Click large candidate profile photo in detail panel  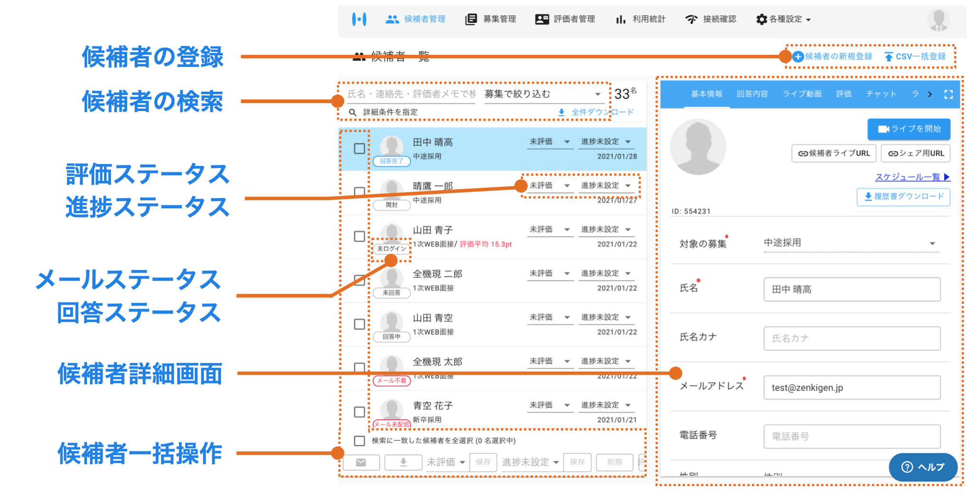pyautogui.click(x=698, y=147)
